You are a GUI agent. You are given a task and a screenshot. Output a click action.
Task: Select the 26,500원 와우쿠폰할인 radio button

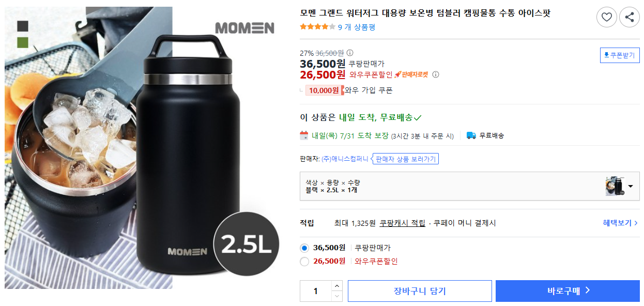click(x=304, y=261)
